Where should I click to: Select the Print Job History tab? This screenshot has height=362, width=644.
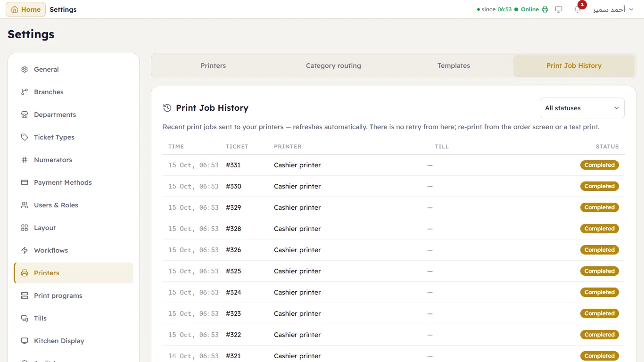pyautogui.click(x=574, y=66)
